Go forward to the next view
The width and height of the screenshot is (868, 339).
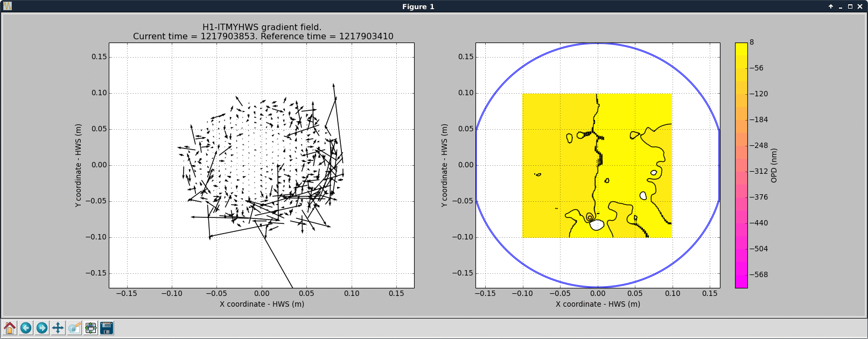[42, 328]
